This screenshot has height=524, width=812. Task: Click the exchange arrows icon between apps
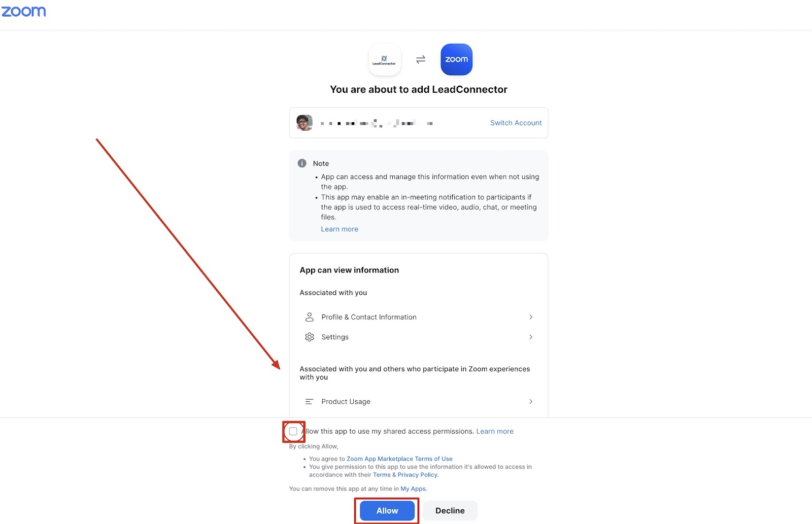tap(421, 60)
